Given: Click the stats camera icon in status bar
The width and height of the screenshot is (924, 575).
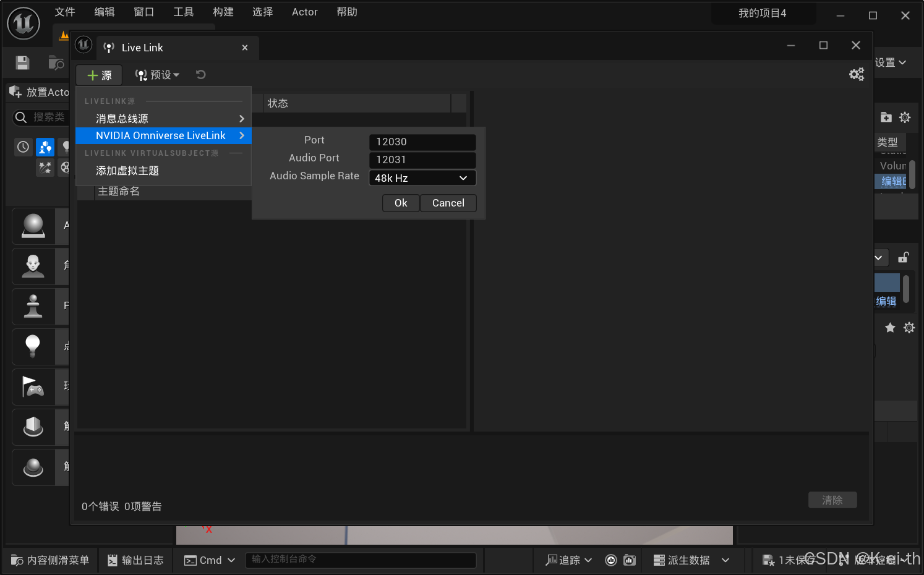Looking at the screenshot, I should tap(630, 560).
